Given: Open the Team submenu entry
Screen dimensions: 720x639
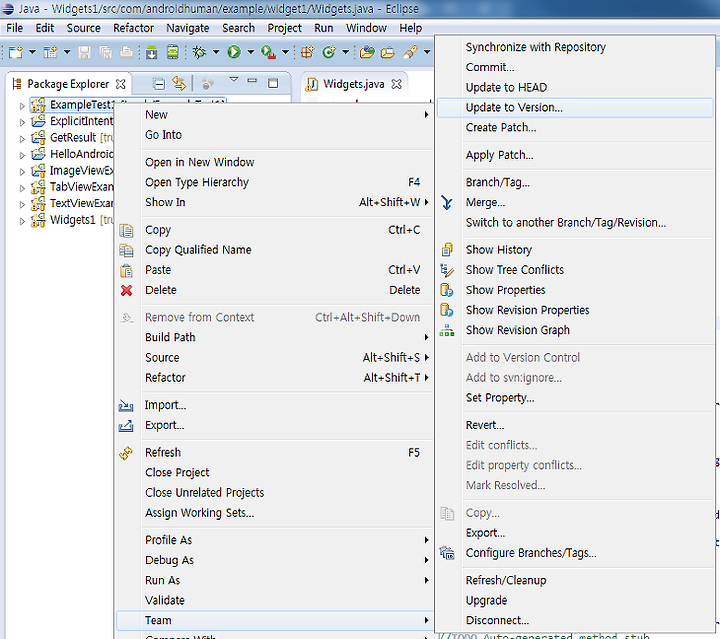Looking at the screenshot, I should click(274, 620).
